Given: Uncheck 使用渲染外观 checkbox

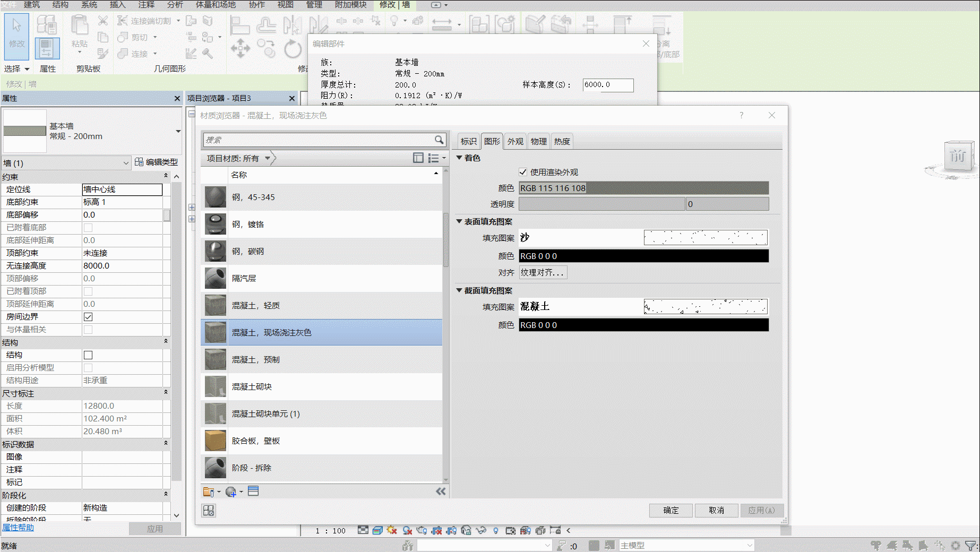Looking at the screenshot, I should (523, 172).
